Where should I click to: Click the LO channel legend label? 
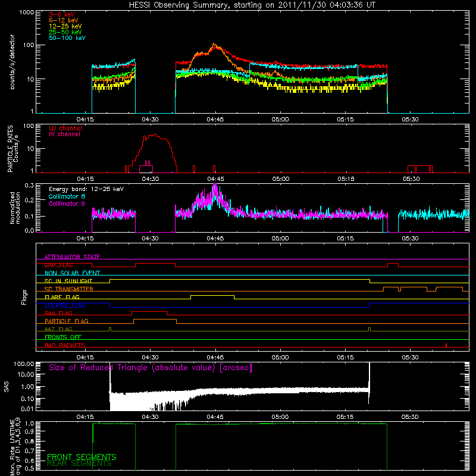click(65, 128)
